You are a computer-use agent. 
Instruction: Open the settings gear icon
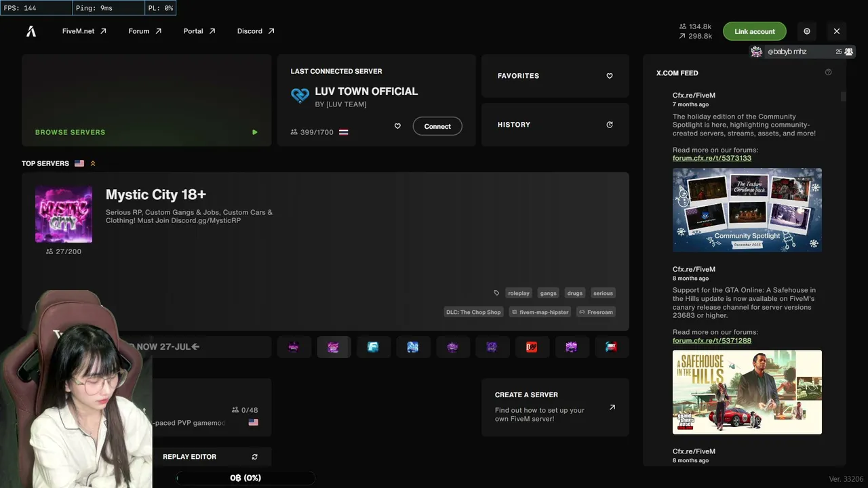click(x=807, y=31)
